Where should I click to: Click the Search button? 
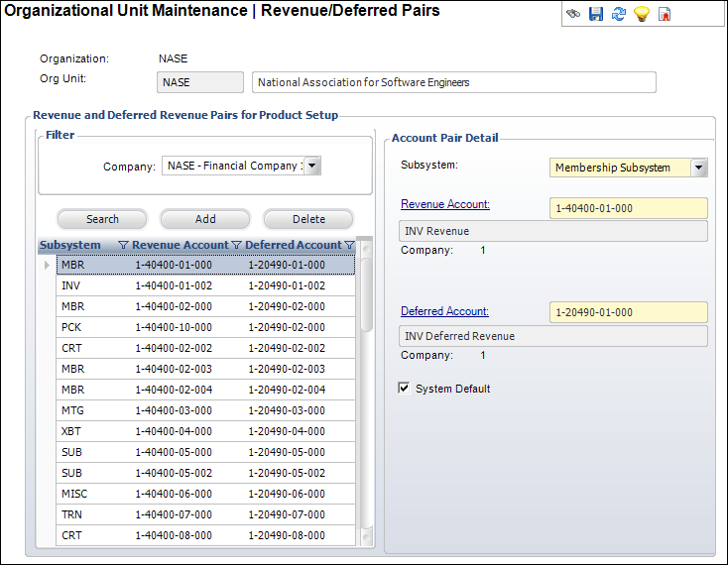[102, 219]
